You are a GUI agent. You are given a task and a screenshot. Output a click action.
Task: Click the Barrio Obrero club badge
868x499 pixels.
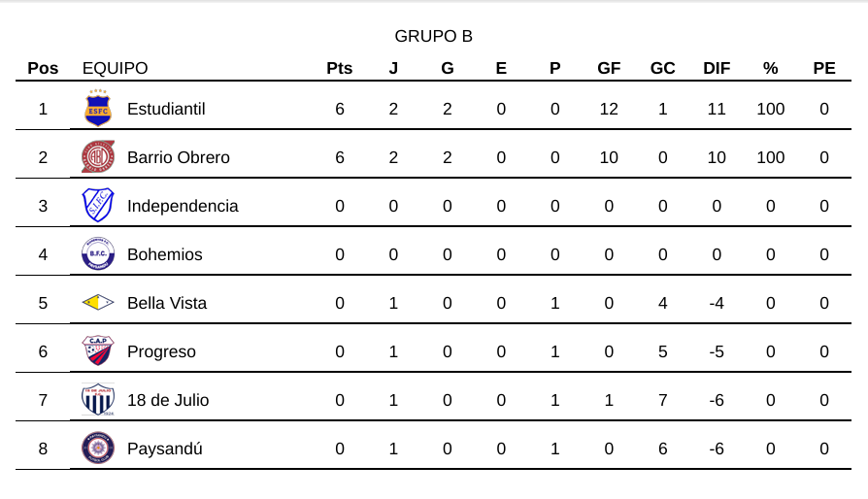(x=98, y=156)
